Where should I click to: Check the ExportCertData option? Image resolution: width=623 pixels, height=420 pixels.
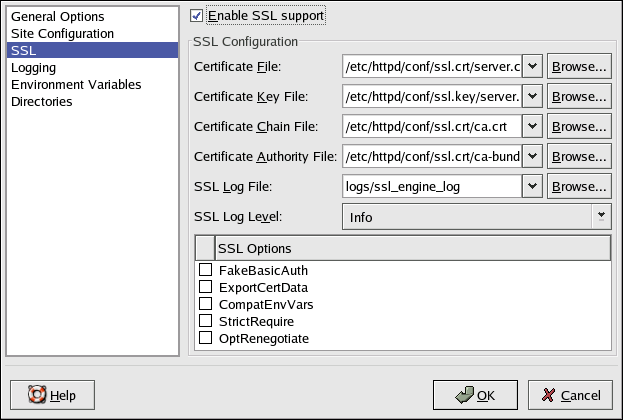tap(205, 287)
